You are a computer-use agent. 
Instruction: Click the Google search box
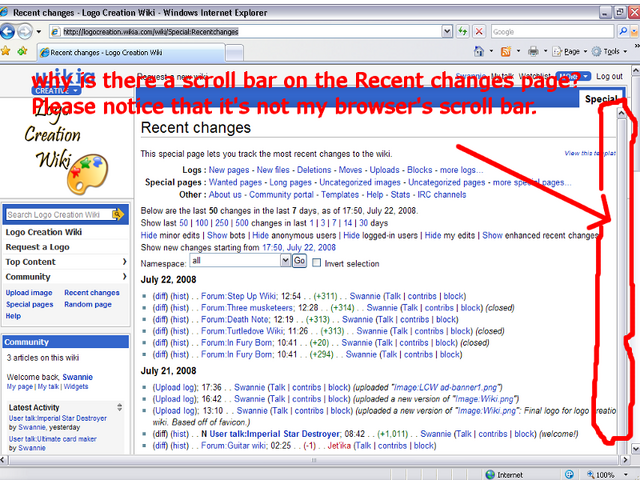(x=553, y=31)
